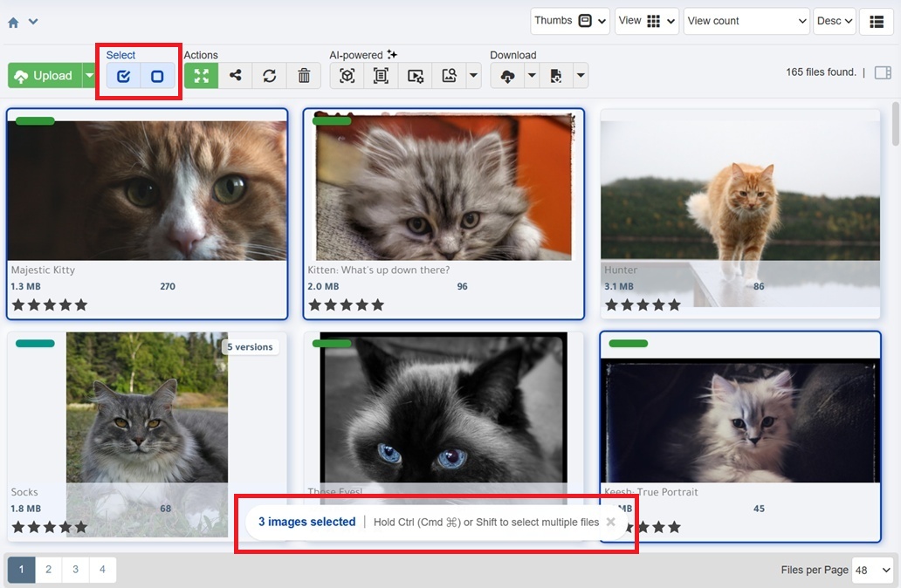This screenshot has height=588, width=901.
Task: Delete selected files with the trash icon
Action: (x=303, y=76)
